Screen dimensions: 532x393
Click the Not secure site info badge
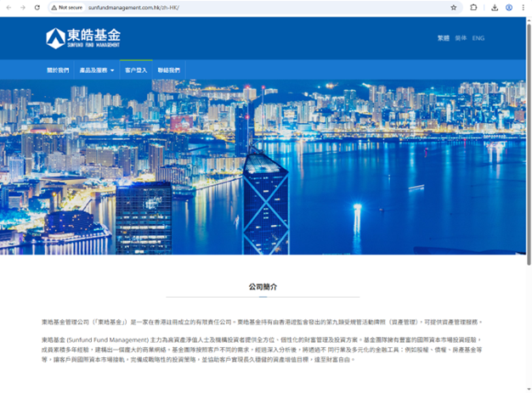66,7
